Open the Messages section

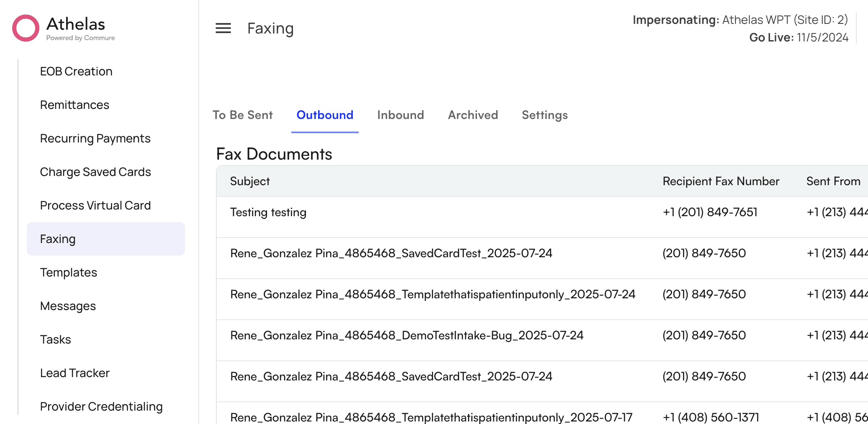(x=68, y=306)
